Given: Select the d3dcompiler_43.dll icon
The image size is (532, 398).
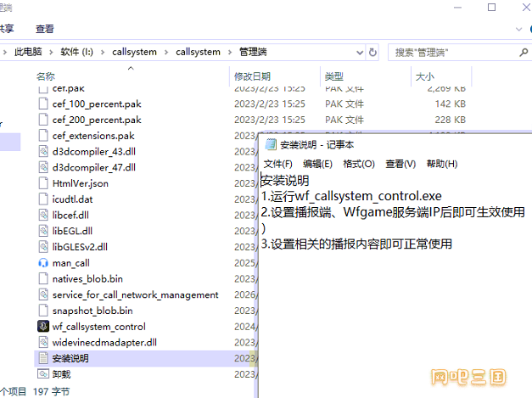Looking at the screenshot, I should (43, 151).
